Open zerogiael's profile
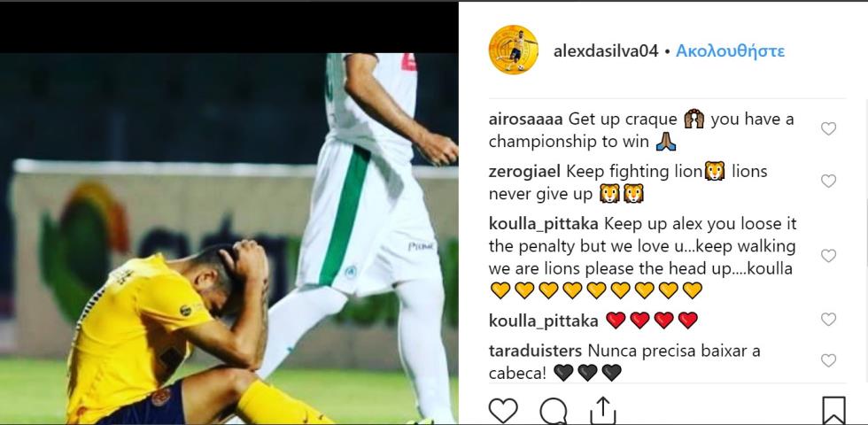The width and height of the screenshot is (868, 425). click(x=524, y=172)
